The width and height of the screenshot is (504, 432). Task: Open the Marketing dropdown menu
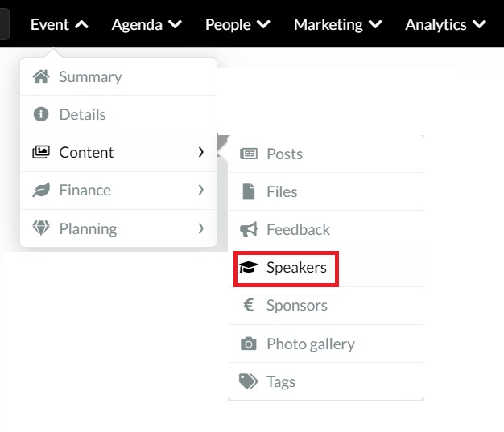click(337, 24)
